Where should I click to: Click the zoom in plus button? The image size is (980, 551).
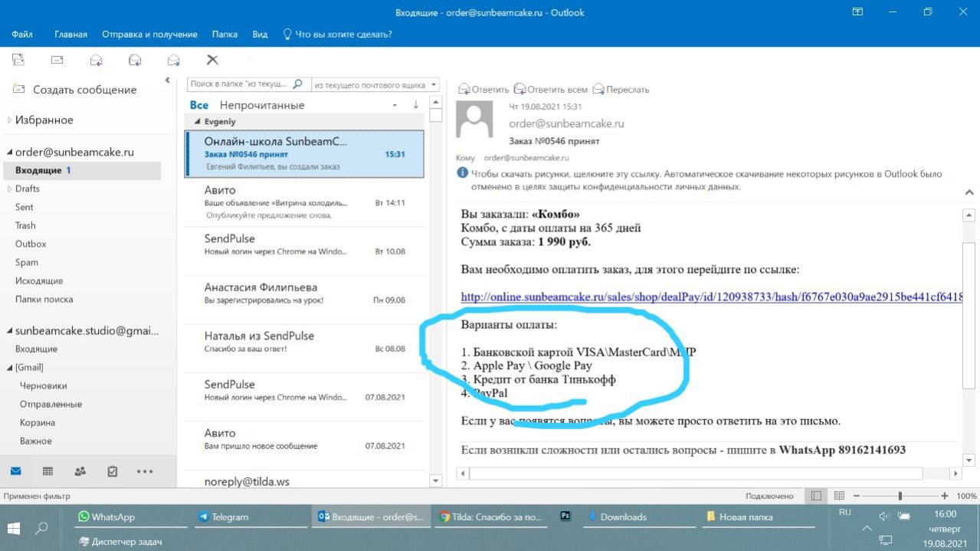click(945, 496)
